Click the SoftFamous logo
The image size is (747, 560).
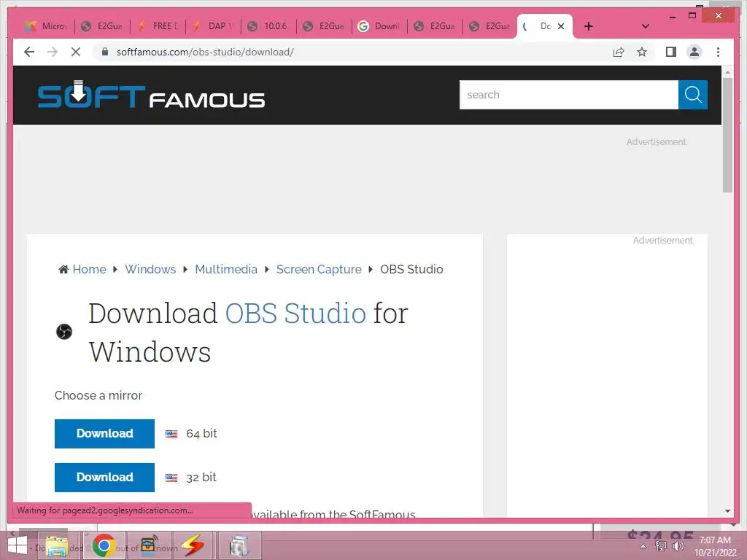(151, 95)
